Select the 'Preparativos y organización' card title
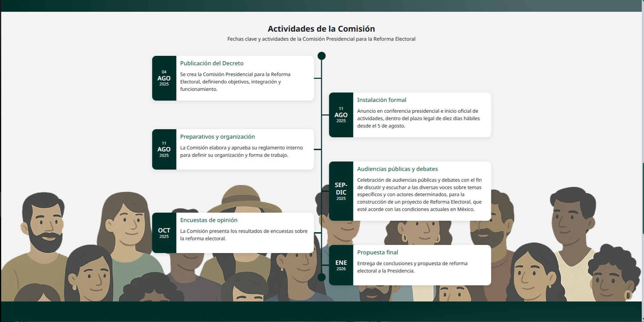This screenshot has width=644, height=322. (218, 137)
